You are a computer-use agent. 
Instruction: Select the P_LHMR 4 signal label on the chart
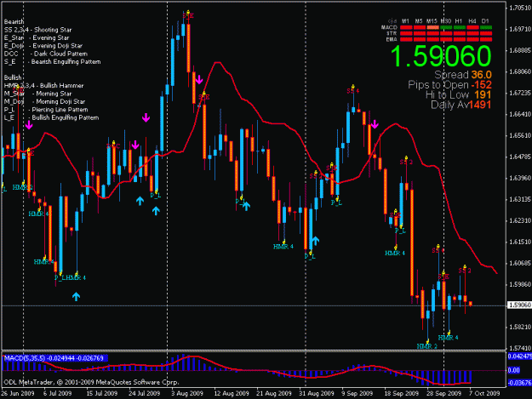71,277
